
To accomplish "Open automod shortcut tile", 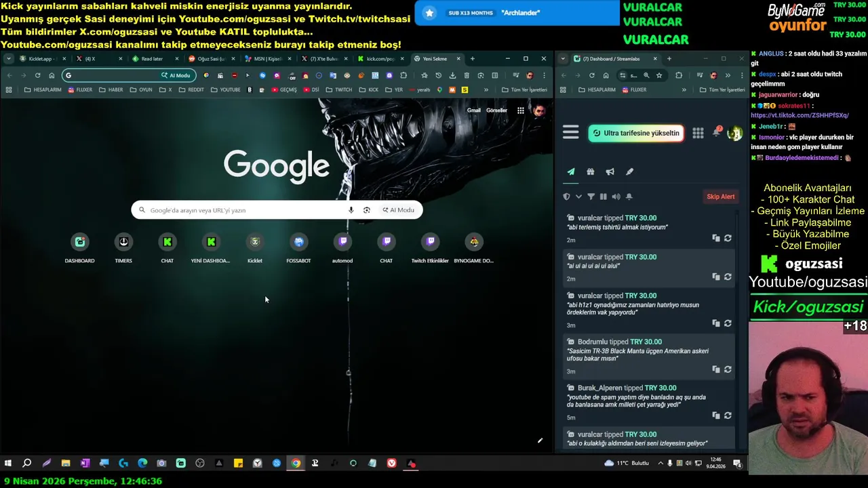I will [x=342, y=248].
